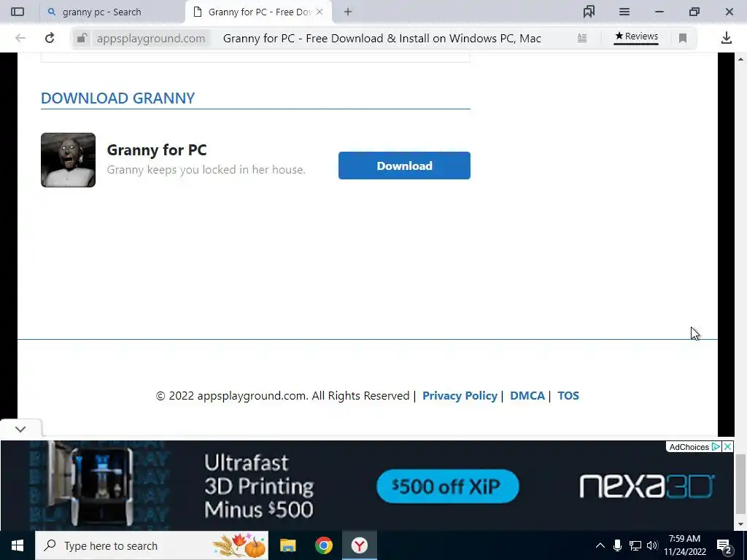Click the microphone tray icon
Image resolution: width=747 pixels, height=560 pixels.
pyautogui.click(x=617, y=545)
